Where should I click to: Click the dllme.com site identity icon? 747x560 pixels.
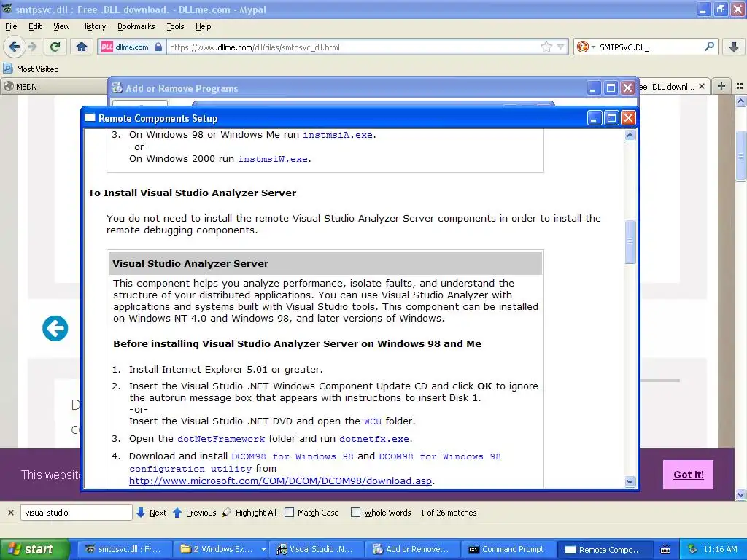[132, 47]
